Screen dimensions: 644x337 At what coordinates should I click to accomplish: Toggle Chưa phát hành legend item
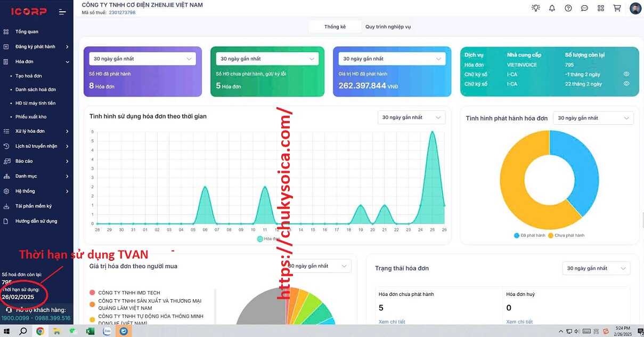[566, 235]
